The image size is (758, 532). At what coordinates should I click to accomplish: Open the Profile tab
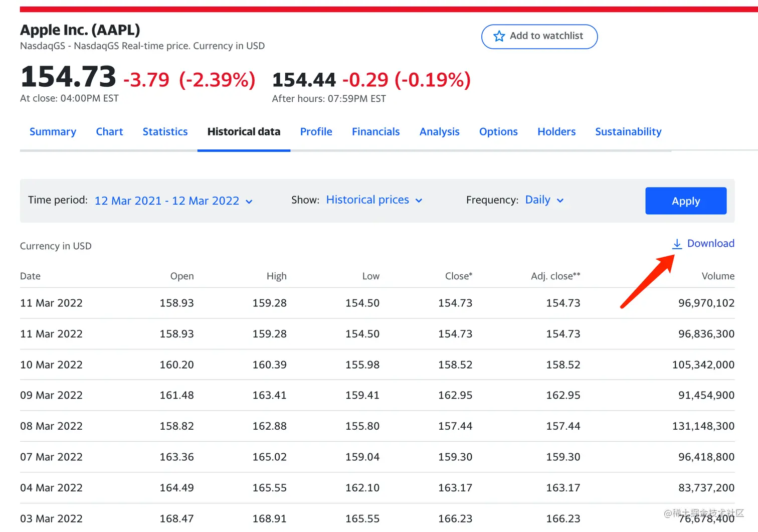(316, 131)
